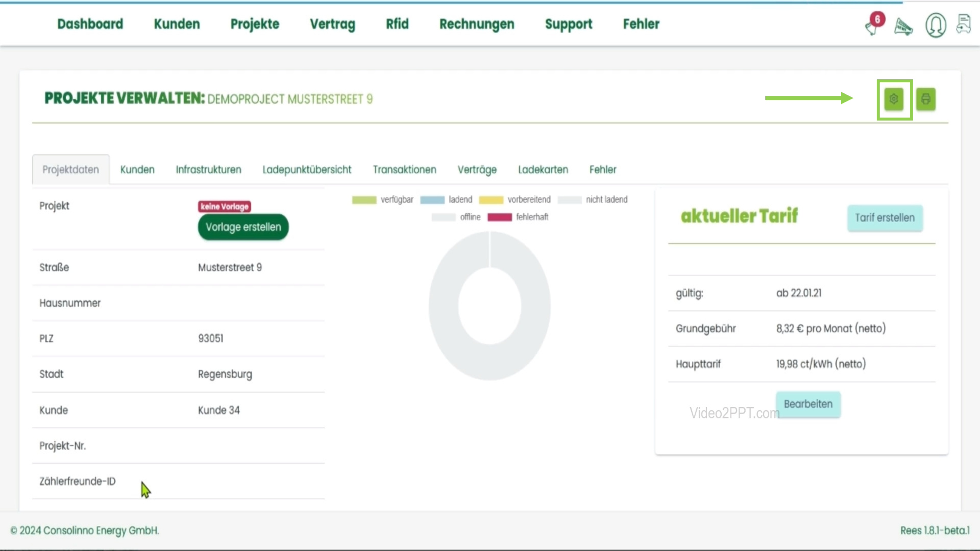Image resolution: width=980 pixels, height=551 pixels.
Task: Open the user profile icon
Action: point(936,25)
